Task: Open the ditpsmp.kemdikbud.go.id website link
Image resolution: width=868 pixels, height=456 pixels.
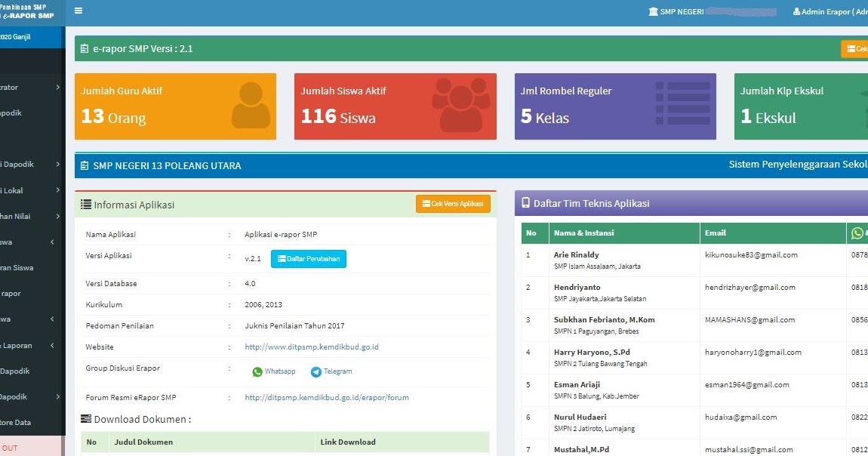Action: pyautogui.click(x=311, y=347)
